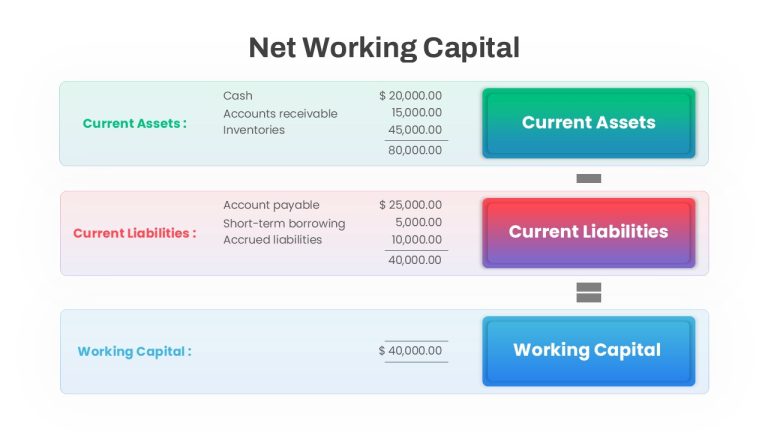Click the equals sign icon
Image resolution: width=768 pixels, height=432 pixels.
[x=588, y=292]
